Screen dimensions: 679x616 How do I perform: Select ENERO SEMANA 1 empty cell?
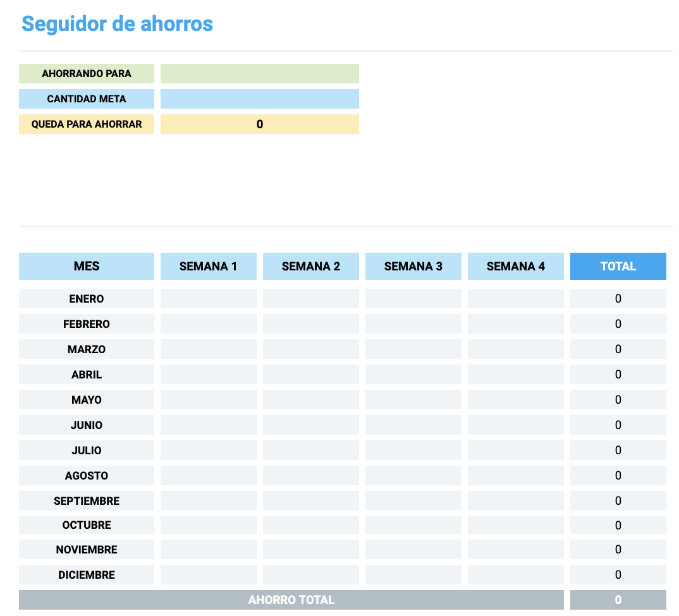tap(208, 299)
